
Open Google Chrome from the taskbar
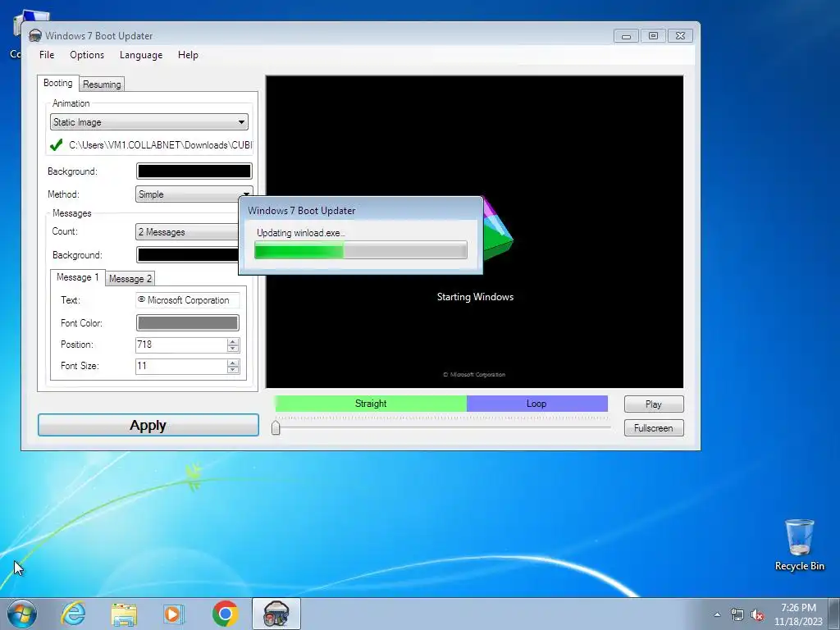coord(225,614)
